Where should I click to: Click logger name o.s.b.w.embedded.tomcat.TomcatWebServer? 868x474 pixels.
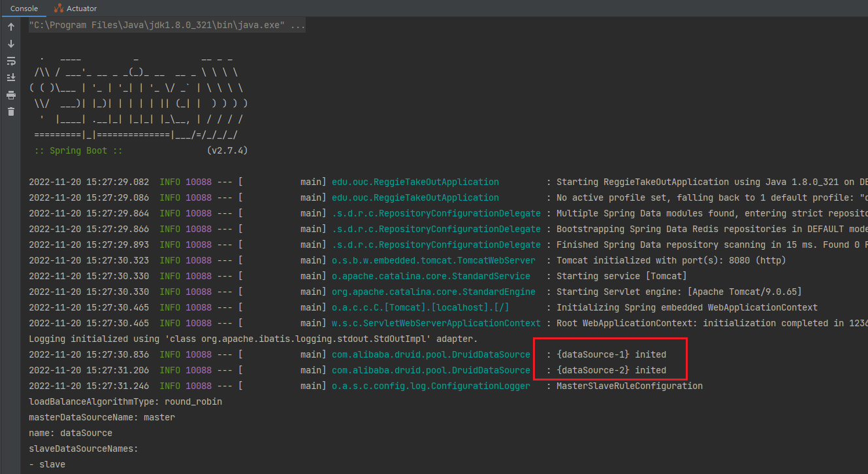point(434,260)
